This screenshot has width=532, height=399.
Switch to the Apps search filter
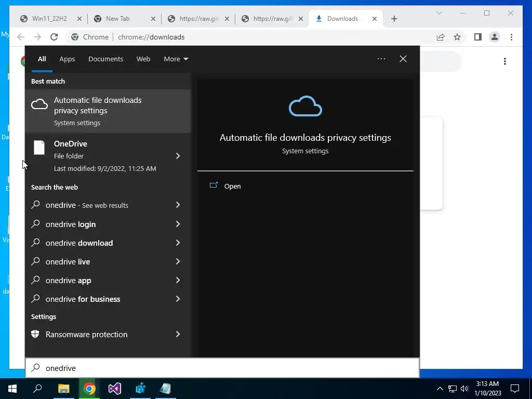point(67,59)
